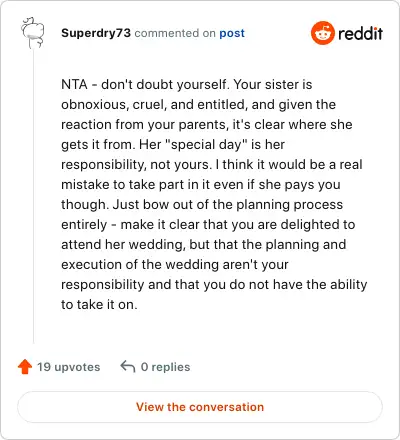Viewport: 400px width, 440px height.
Task: Click the "19 upvotes" count
Action: point(68,367)
